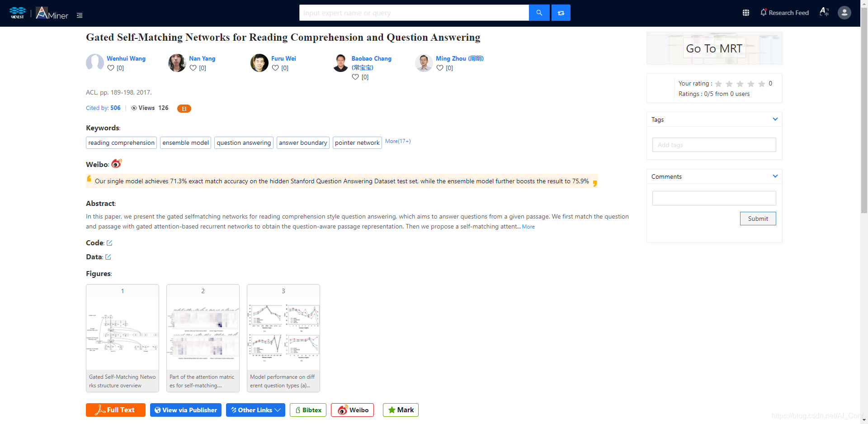
Task: Focus the Comments text box
Action: pos(714,198)
